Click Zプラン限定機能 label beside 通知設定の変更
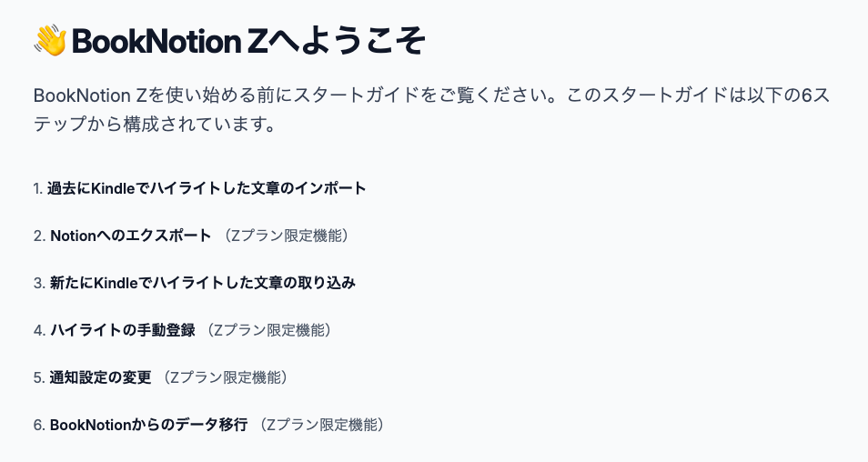 pos(226,377)
